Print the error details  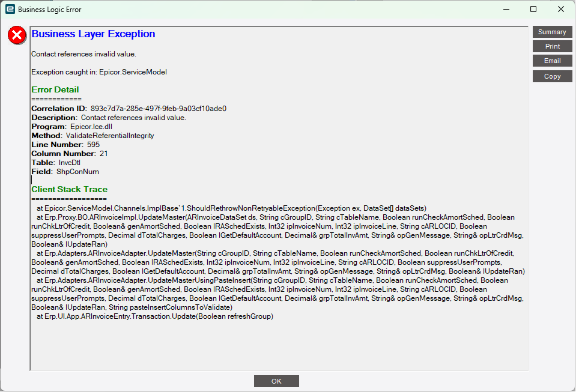pos(552,46)
